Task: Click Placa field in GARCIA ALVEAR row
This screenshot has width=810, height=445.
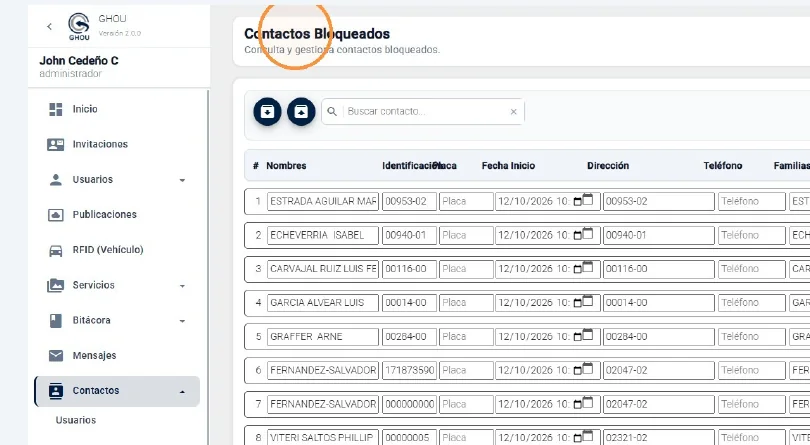Action: (x=466, y=303)
